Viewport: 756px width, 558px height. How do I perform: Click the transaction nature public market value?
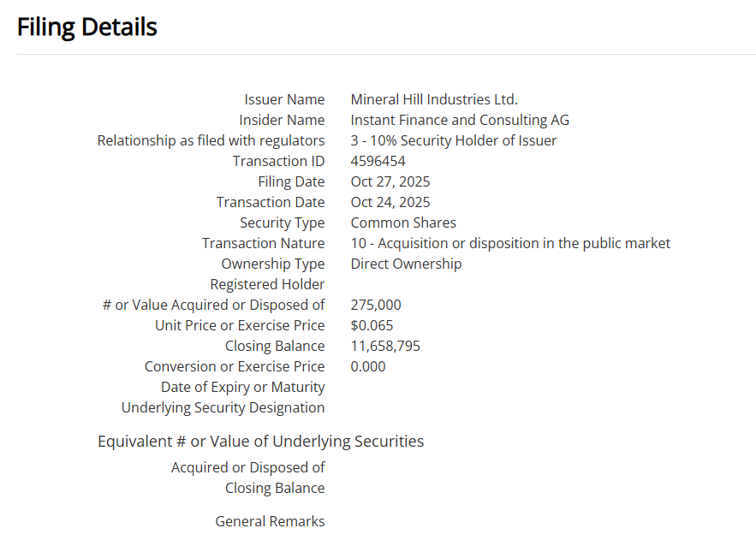tap(510, 243)
